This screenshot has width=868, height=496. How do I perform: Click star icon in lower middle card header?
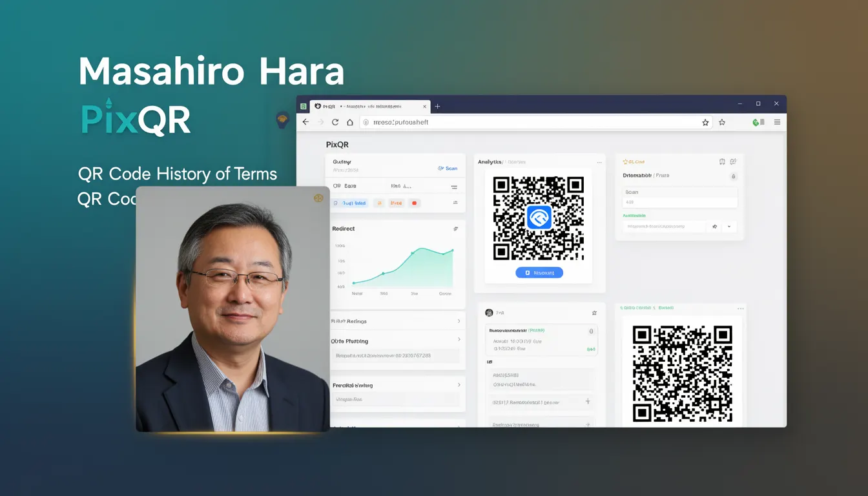(594, 313)
